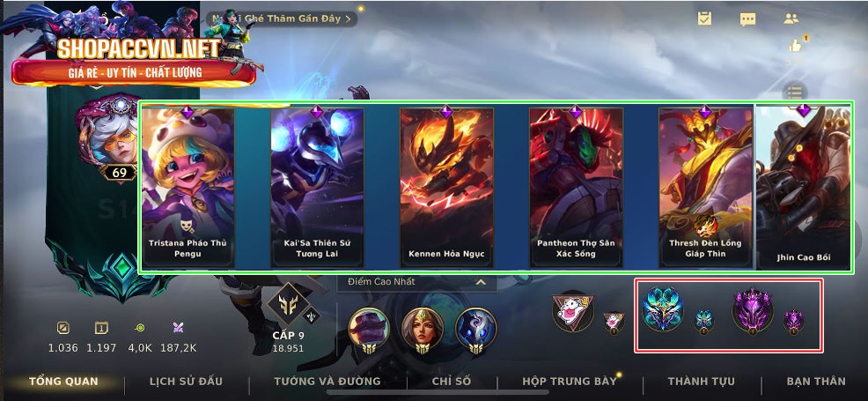The height and width of the screenshot is (401, 868).
Task: Click the Cấp 9 mastery crest
Action: pyautogui.click(x=289, y=305)
